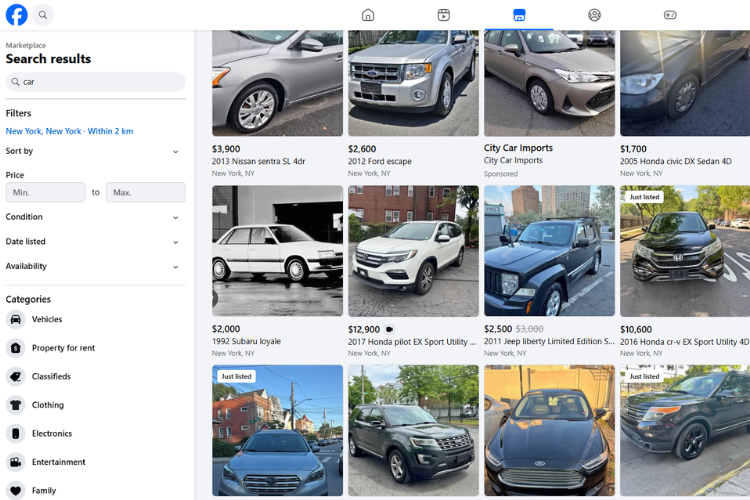The image size is (750, 500).
Task: Click the Vehicles category icon
Action: [x=15, y=319]
